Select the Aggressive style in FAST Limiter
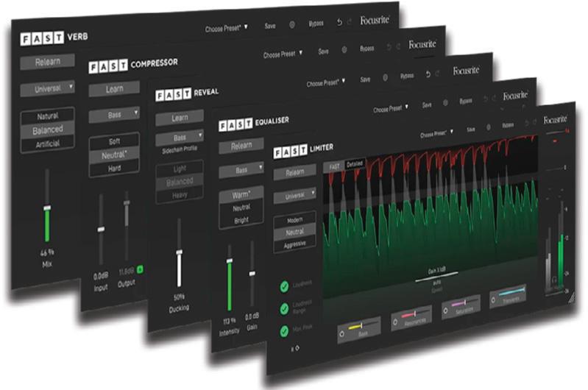 pos(295,245)
